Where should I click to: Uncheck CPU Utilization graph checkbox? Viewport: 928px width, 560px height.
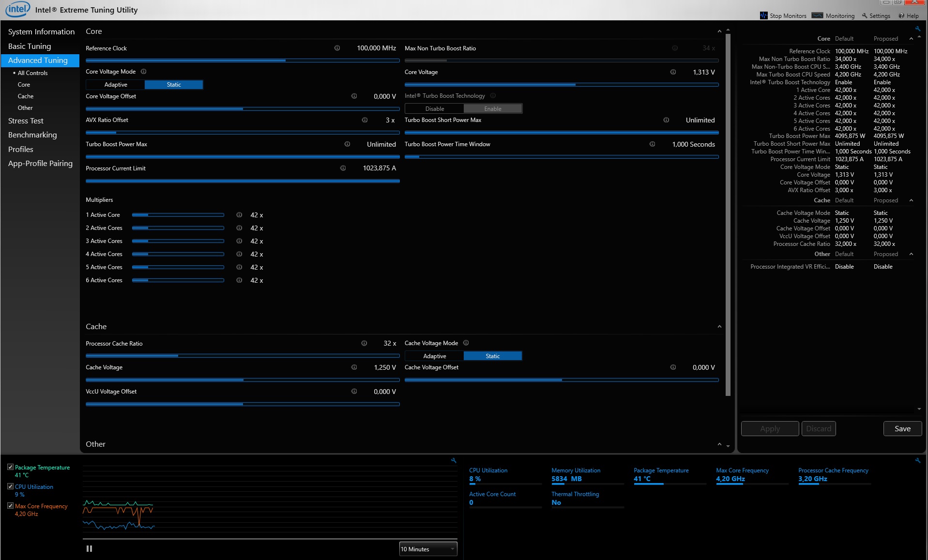tap(10, 486)
